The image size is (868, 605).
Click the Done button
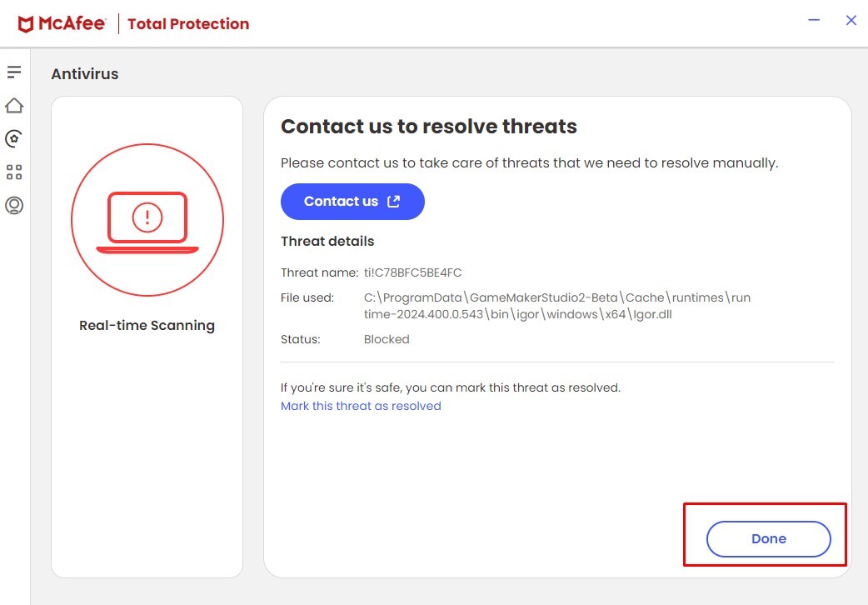point(768,539)
